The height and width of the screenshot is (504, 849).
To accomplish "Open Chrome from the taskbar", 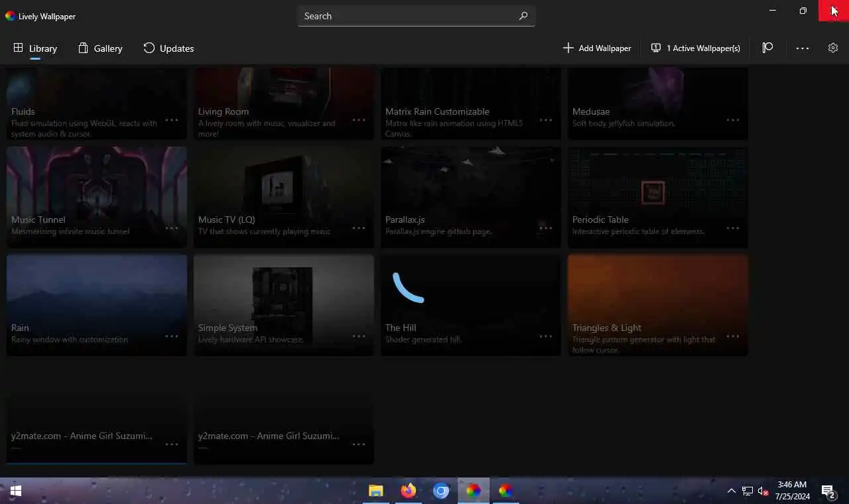I will [441, 491].
